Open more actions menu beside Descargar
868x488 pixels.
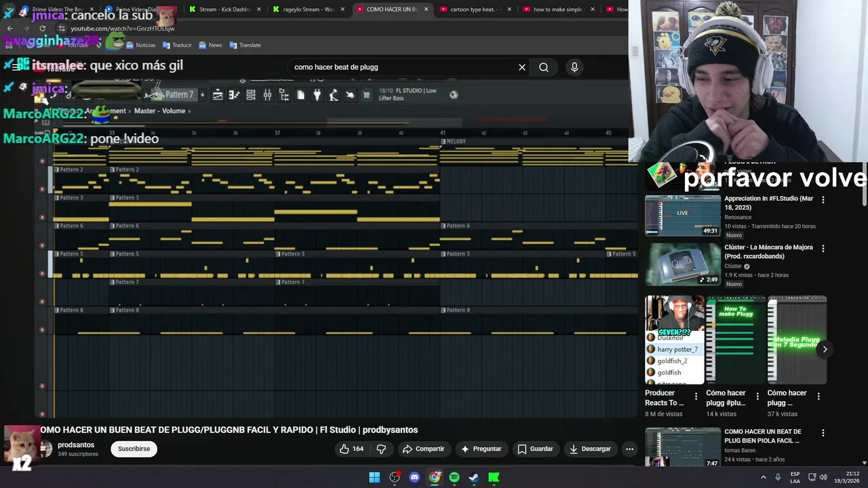[629, 449]
